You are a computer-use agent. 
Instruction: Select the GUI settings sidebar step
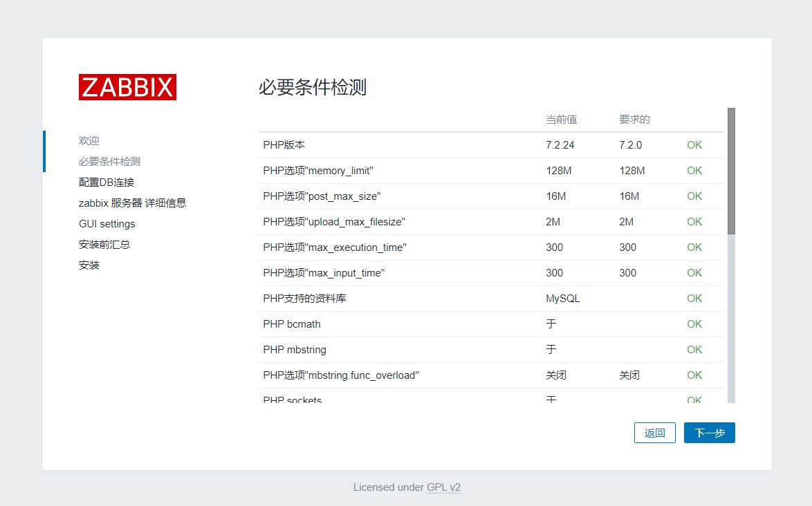click(x=107, y=223)
